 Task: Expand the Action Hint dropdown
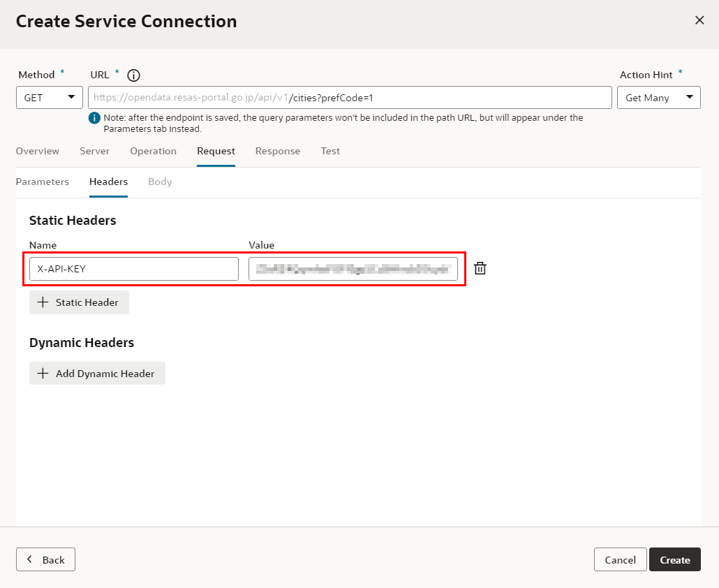[x=658, y=98]
